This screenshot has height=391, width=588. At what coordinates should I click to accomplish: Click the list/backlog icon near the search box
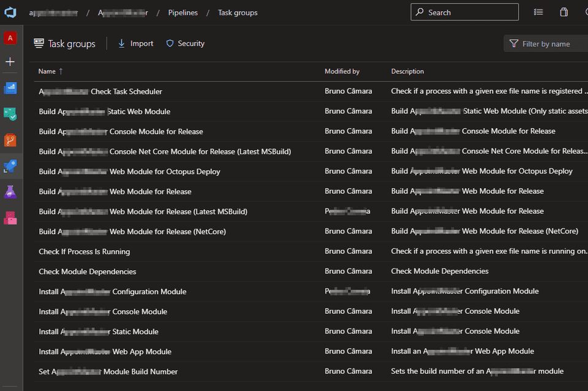[539, 12]
